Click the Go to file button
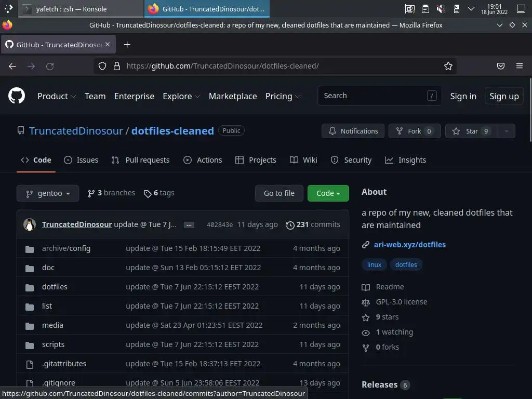The image size is (532, 399). (279, 193)
